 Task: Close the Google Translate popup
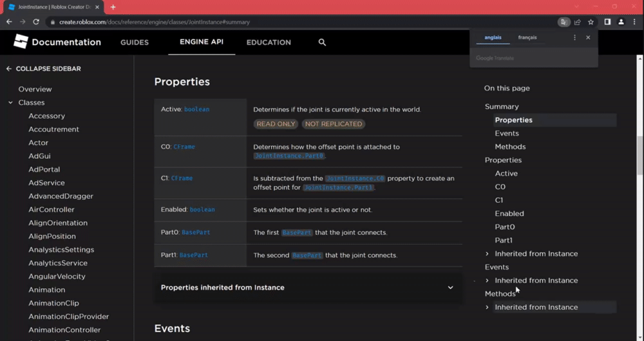[588, 37]
